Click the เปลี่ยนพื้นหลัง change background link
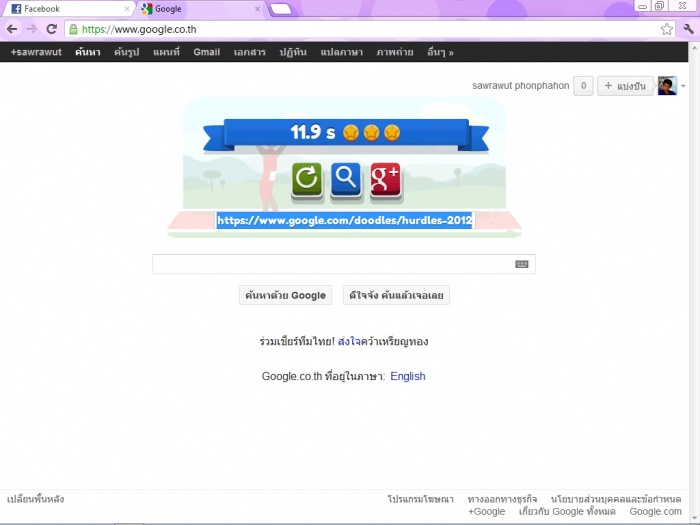The height and width of the screenshot is (525, 700). 35,499
